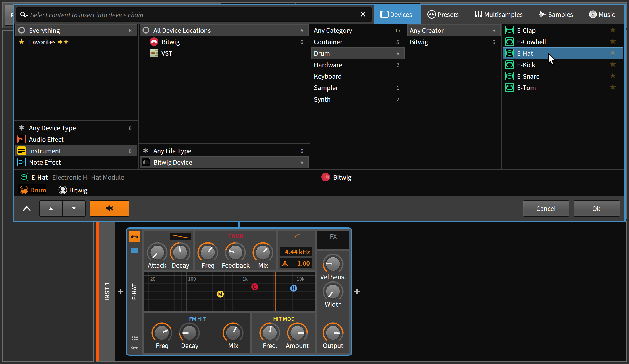Switch to the Presets tab

(443, 15)
